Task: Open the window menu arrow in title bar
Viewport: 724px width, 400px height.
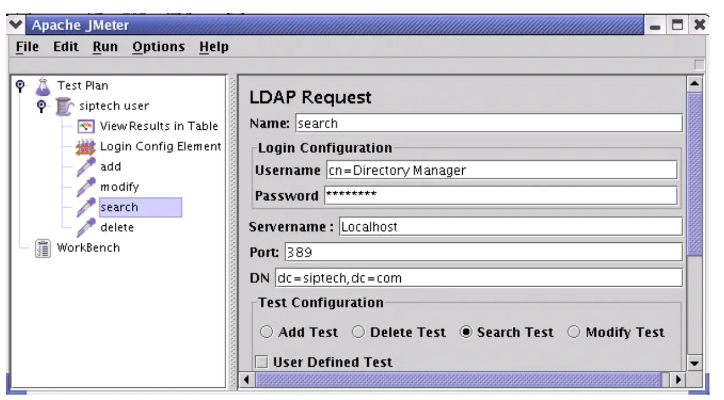Action: [x=16, y=24]
